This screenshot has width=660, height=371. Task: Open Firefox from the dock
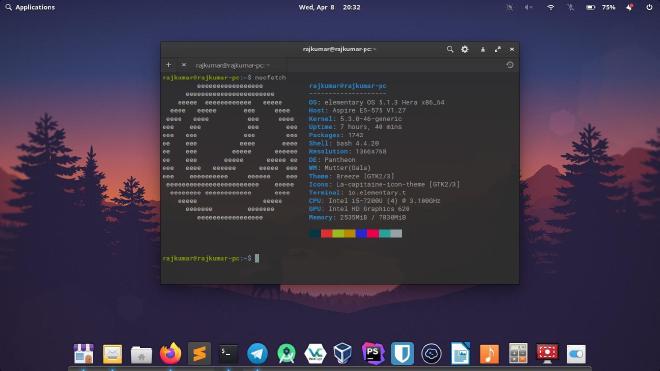[x=170, y=353]
